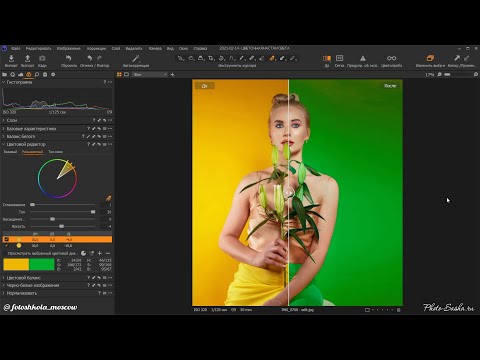The height and width of the screenshot is (360, 480).
Task: Expand the Нормализовать panel
Action: coord(3,293)
